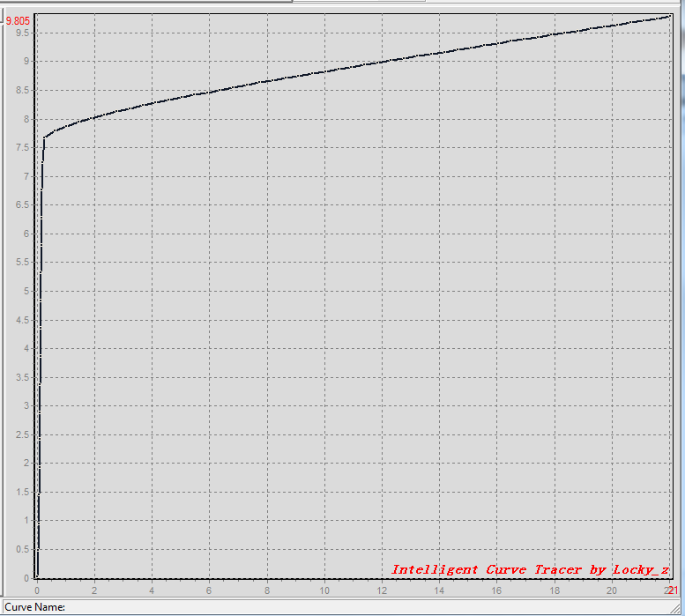Viewport: 685px width, 616px height.
Task: Select the 7 tick label on vertical axis
Action: [x=26, y=176]
